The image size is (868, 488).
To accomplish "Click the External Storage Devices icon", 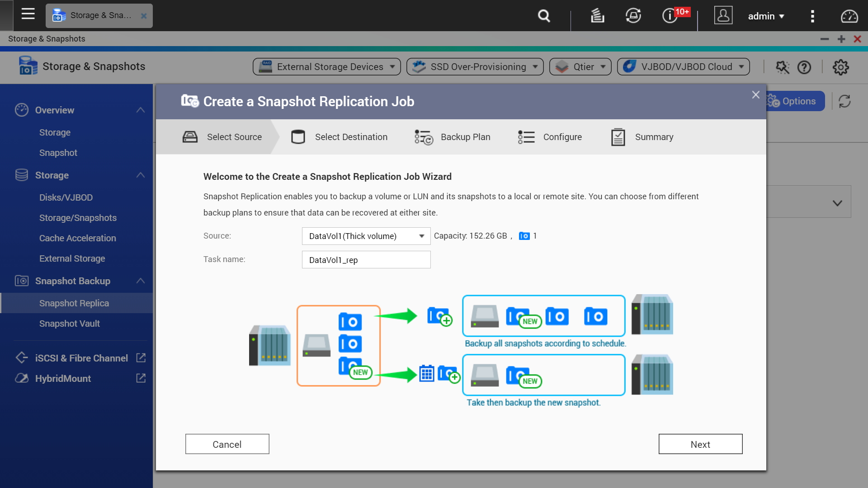I will point(266,66).
